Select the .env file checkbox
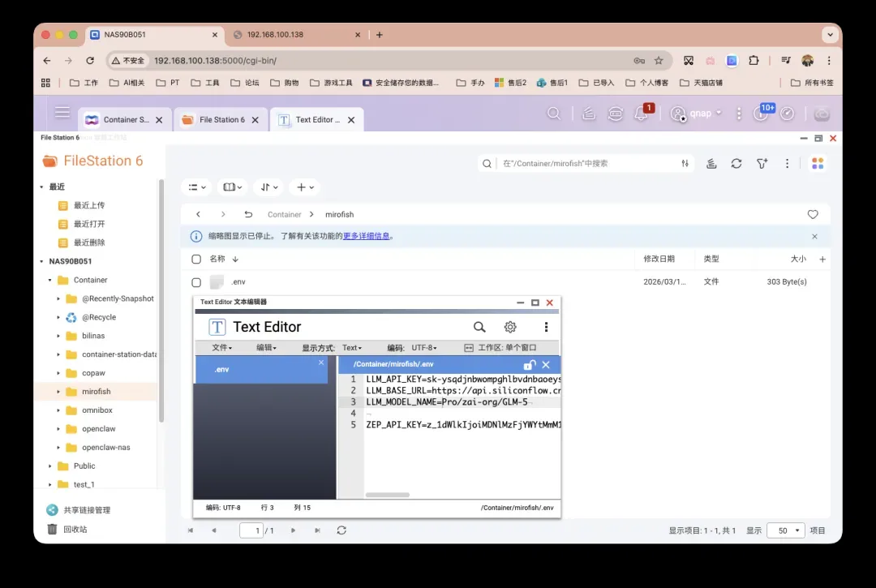The height and width of the screenshot is (588, 876). point(195,281)
